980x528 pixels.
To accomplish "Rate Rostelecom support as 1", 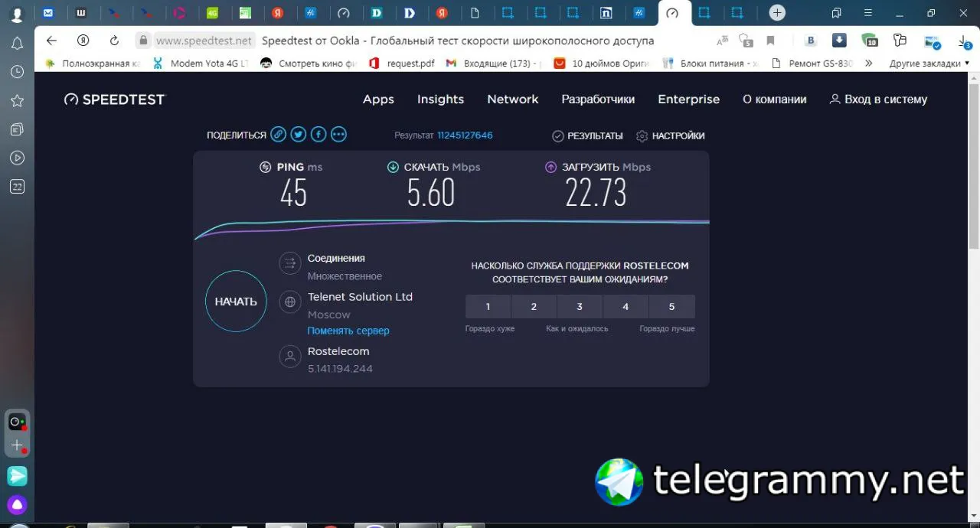I will (x=488, y=307).
